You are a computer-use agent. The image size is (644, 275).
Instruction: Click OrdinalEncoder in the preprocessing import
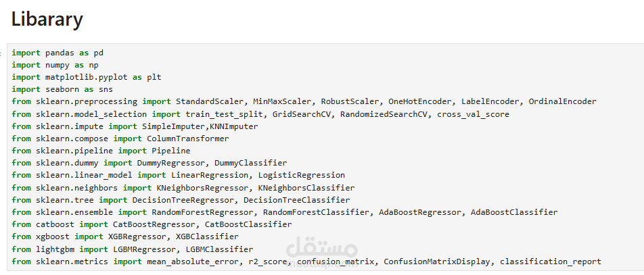click(x=562, y=101)
